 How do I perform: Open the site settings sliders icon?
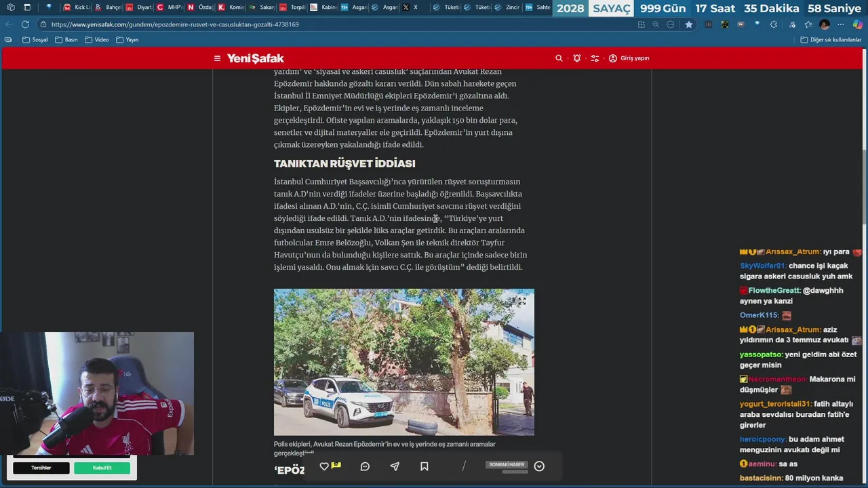click(x=595, y=58)
